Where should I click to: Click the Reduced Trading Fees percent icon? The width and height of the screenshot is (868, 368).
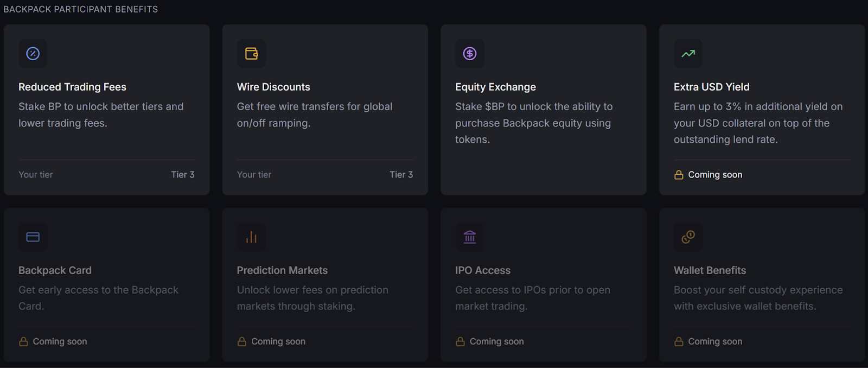pos(33,54)
